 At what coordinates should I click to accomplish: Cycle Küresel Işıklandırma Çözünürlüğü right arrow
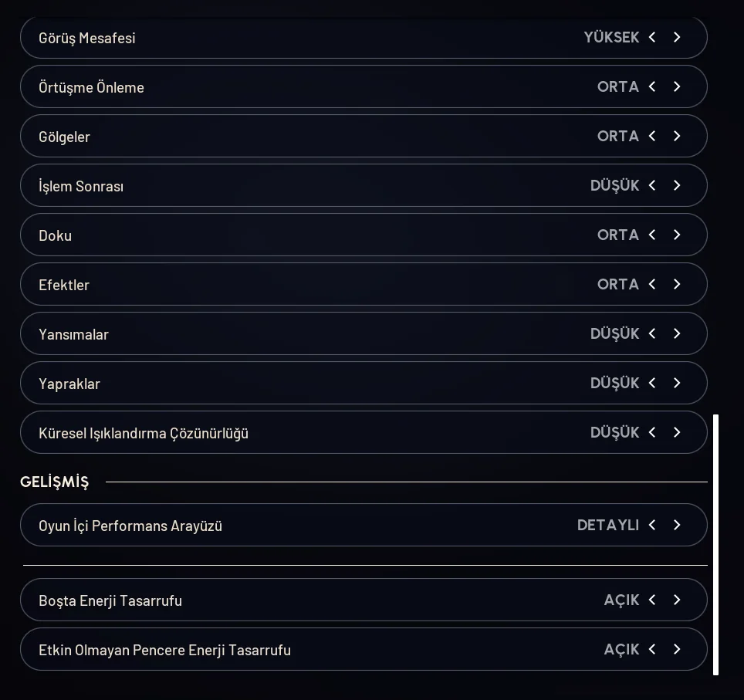[x=677, y=432]
